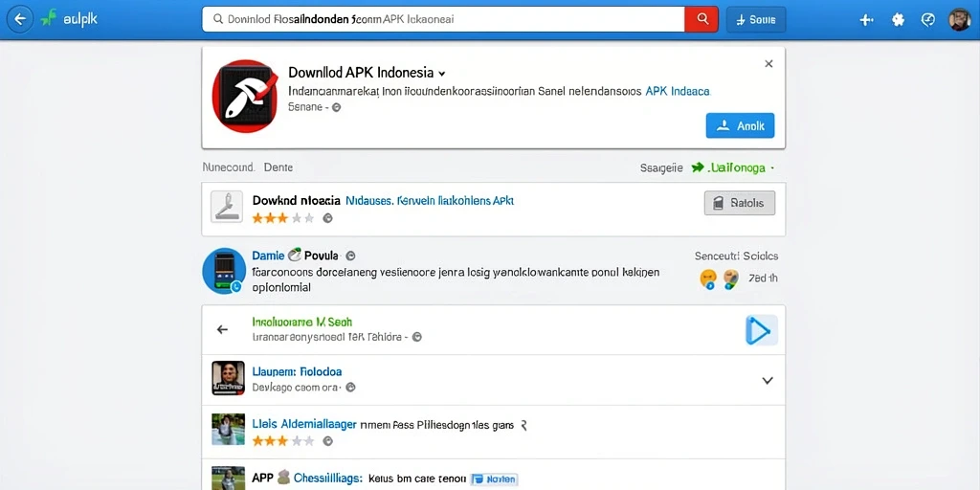Open the green Uaifonoga sort dropdown
980x490 pixels.
click(x=733, y=167)
